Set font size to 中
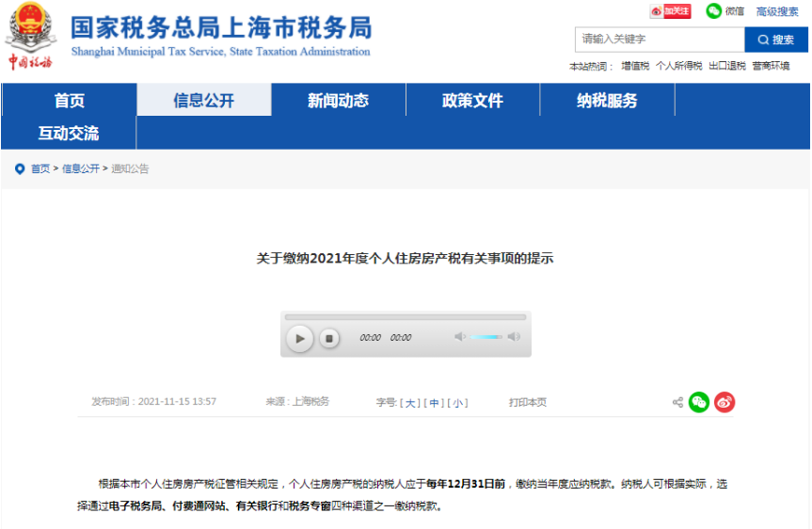 point(434,403)
